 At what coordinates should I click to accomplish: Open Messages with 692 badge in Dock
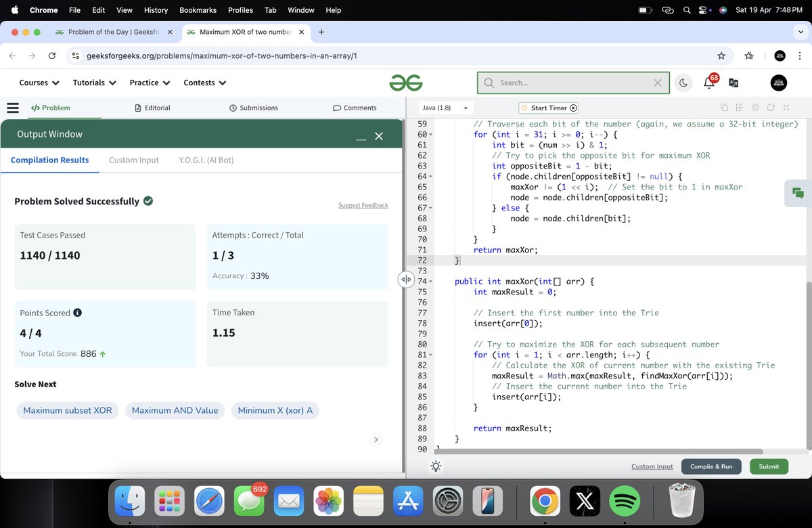(x=250, y=502)
